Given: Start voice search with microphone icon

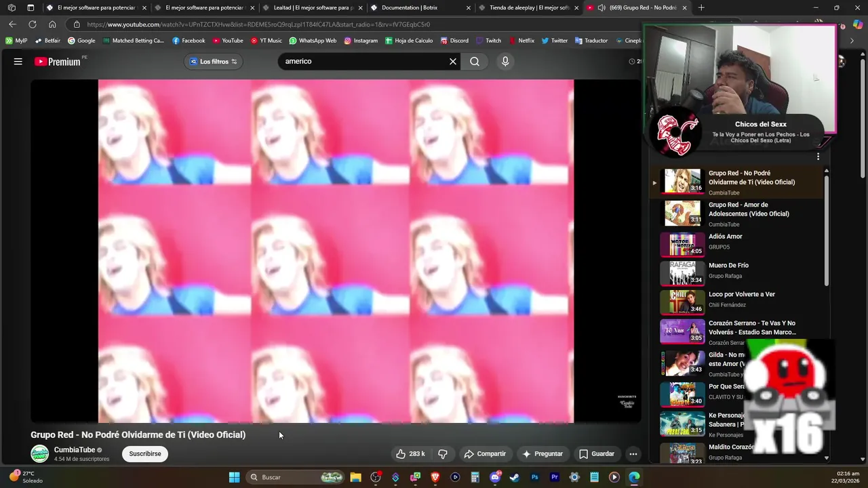Looking at the screenshot, I should click(505, 62).
